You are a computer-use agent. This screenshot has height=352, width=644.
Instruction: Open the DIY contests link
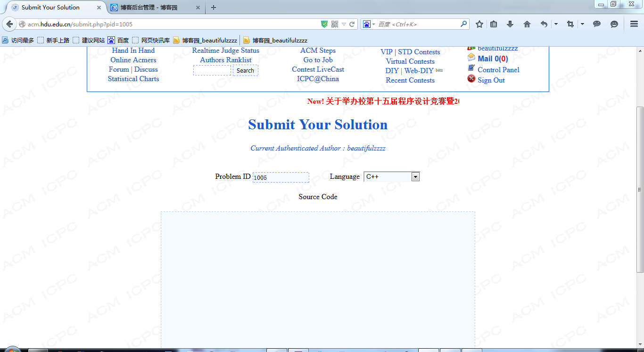coord(392,71)
